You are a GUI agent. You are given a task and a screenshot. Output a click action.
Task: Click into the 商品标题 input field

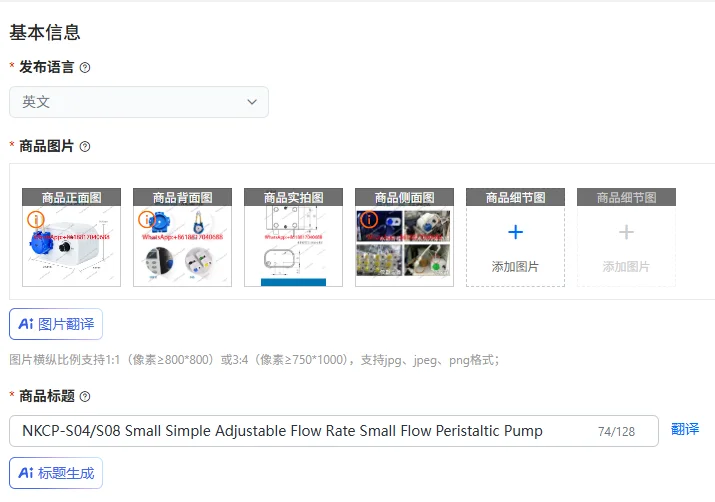(x=334, y=431)
